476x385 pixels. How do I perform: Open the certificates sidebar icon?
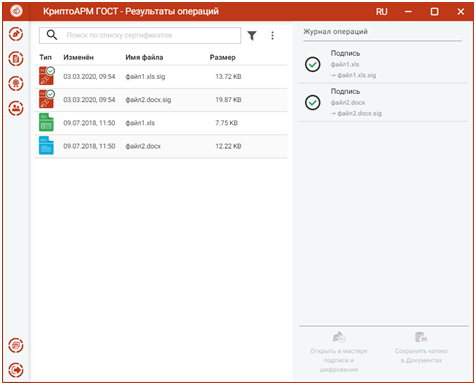16,83
